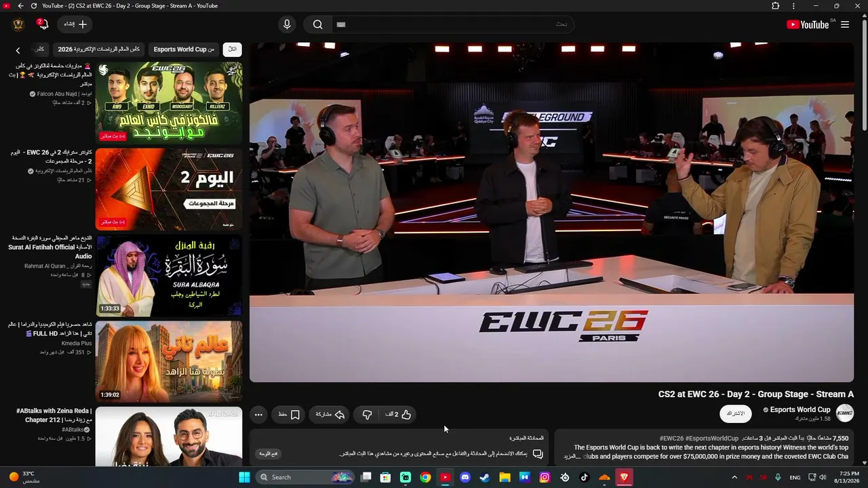Dislike the video with thumbs down
This screenshot has height=488, width=868.
pos(367,415)
